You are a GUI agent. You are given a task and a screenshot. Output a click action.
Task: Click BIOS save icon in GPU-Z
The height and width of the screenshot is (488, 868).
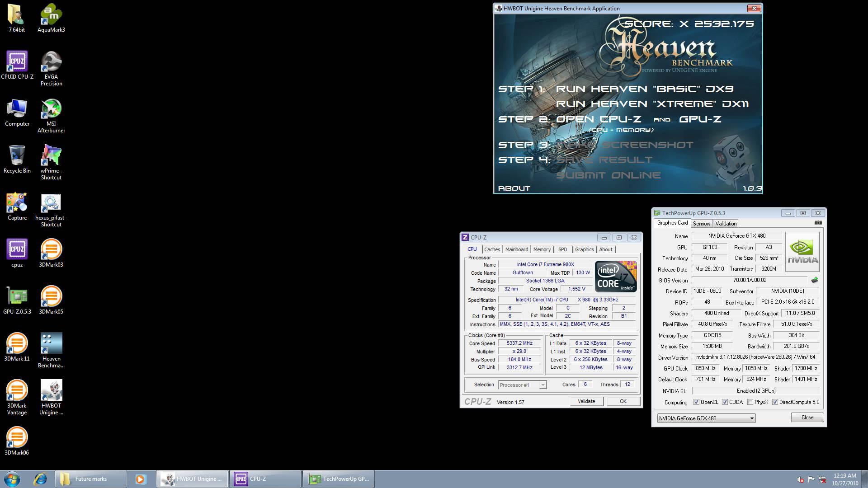pos(815,280)
